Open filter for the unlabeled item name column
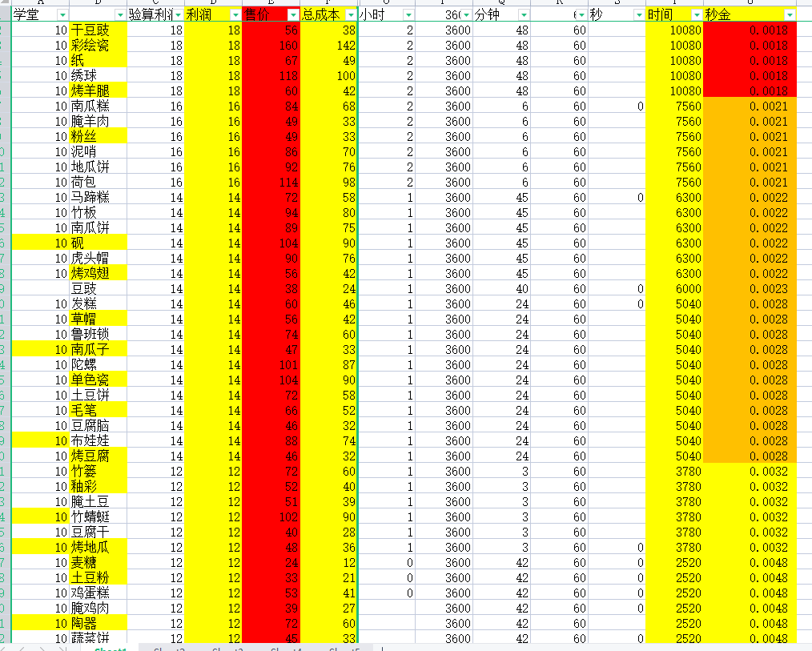The height and width of the screenshot is (651, 812). [120, 15]
